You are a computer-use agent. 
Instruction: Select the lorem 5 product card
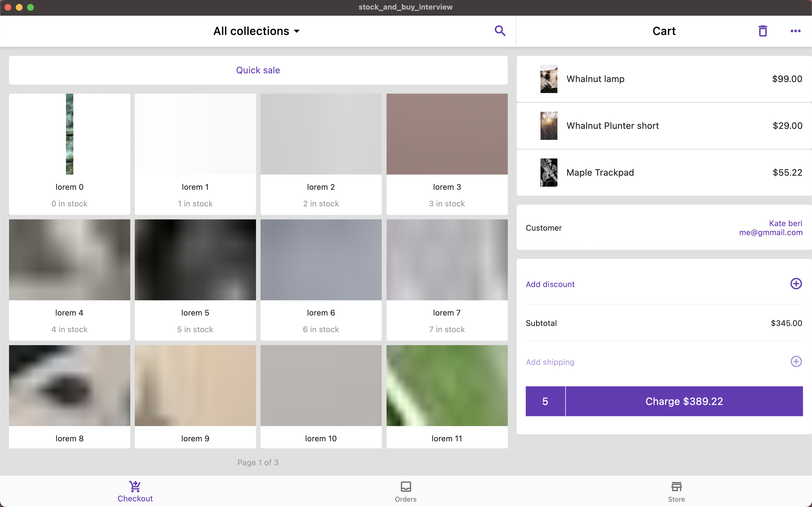[195, 280]
